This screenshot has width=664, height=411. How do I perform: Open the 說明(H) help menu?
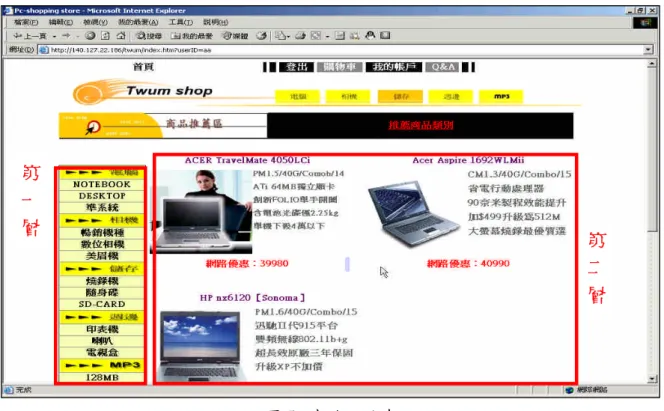click(x=216, y=22)
